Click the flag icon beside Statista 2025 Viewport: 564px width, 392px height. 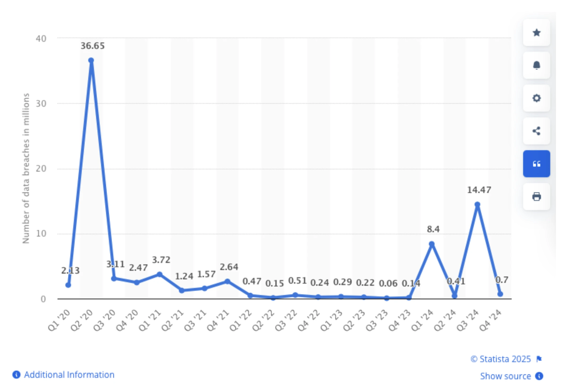(x=539, y=359)
